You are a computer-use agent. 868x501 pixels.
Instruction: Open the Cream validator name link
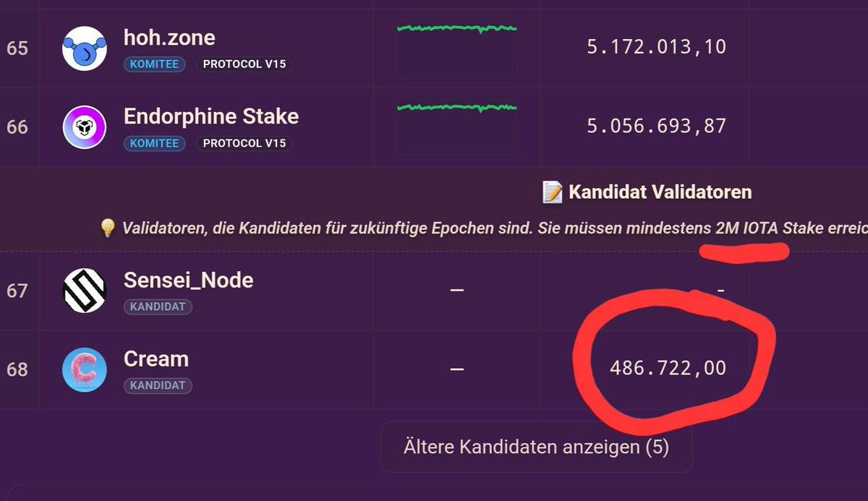(x=156, y=359)
